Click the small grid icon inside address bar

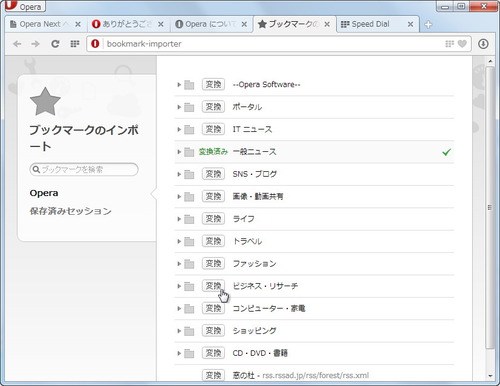449,44
